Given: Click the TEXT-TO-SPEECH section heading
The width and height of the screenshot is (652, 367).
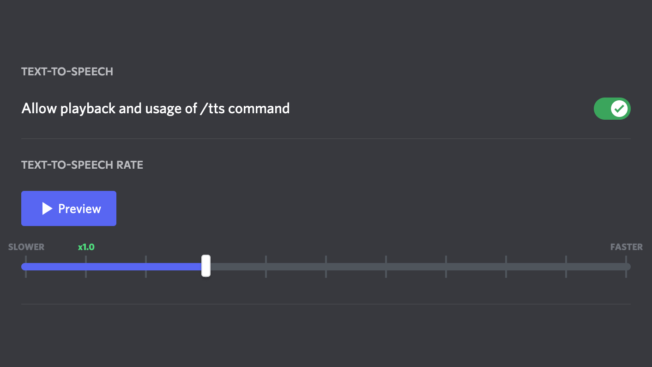Looking at the screenshot, I should point(67,71).
